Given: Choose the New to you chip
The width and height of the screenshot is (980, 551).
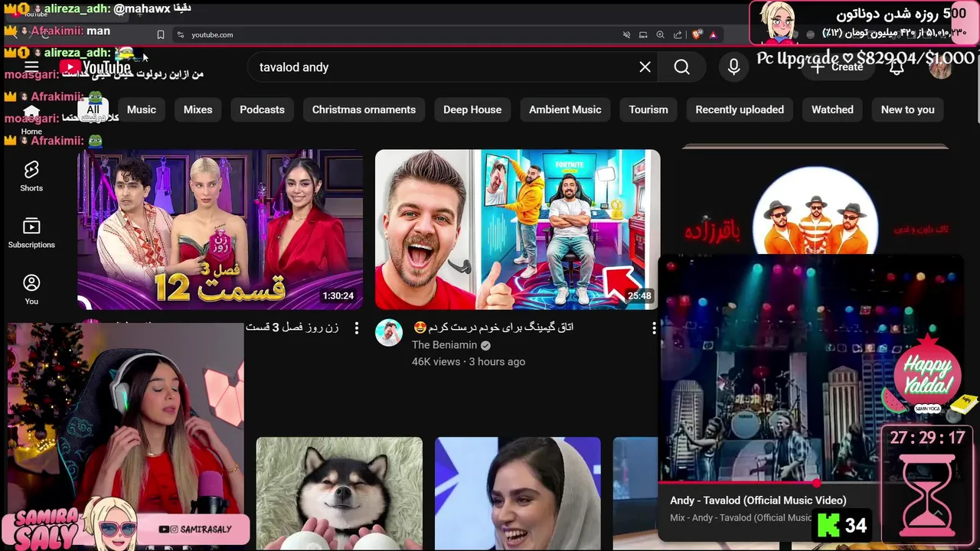Looking at the screenshot, I should [x=907, y=109].
